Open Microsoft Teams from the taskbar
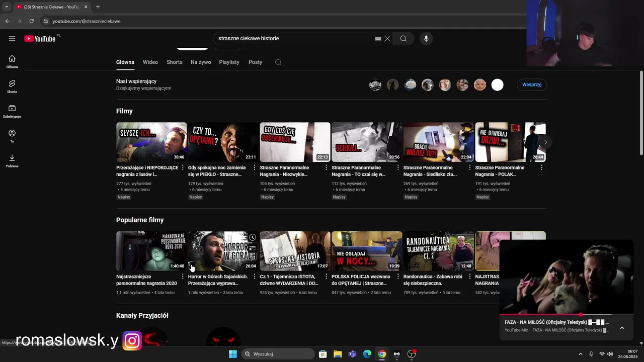Viewport: 644px width, 362px height. (352, 354)
